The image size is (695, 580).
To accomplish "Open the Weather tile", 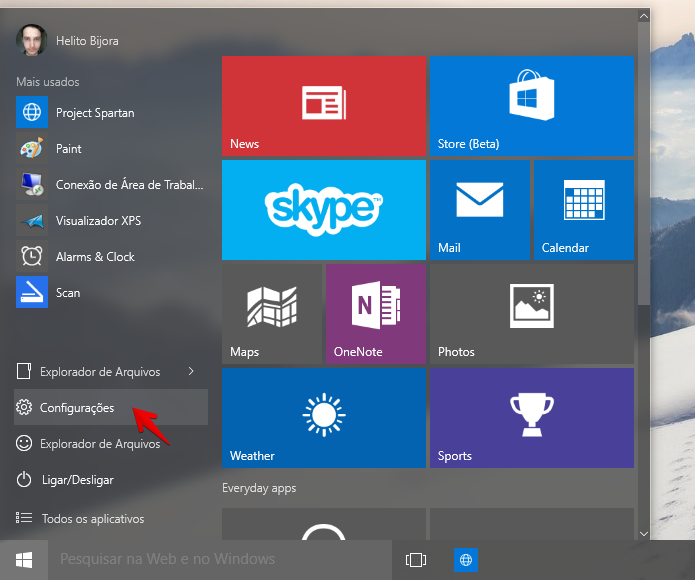I will tap(324, 418).
